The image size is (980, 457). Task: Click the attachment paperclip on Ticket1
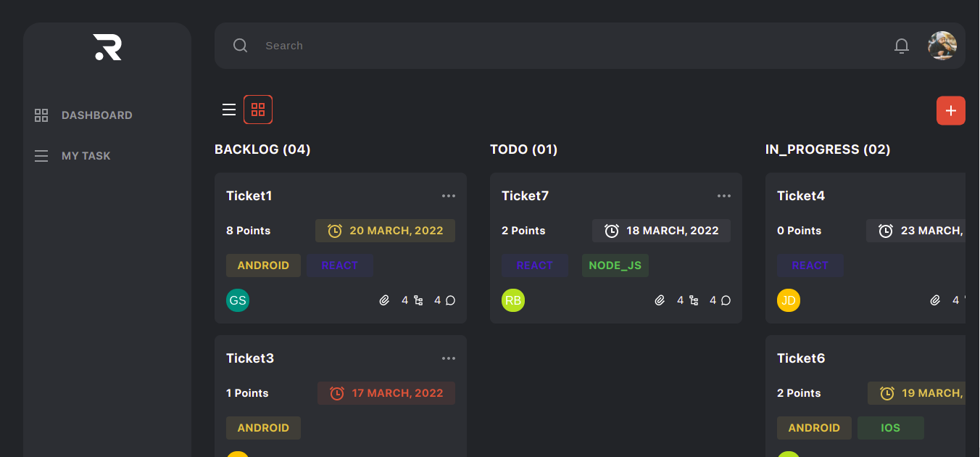(385, 300)
